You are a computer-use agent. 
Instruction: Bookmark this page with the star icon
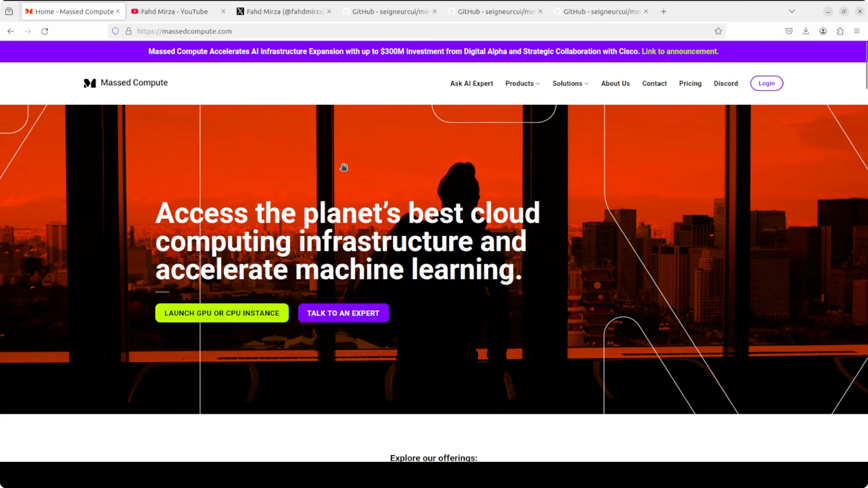coord(718,31)
